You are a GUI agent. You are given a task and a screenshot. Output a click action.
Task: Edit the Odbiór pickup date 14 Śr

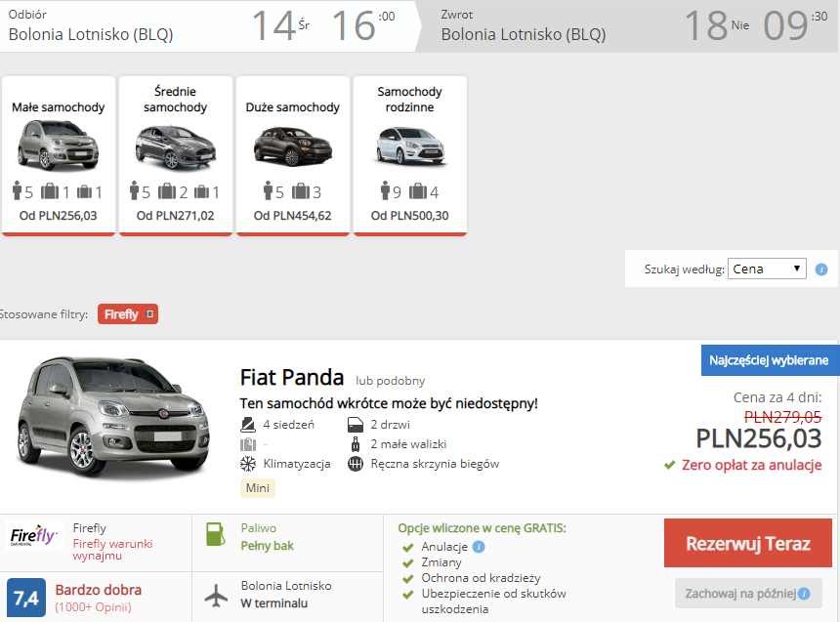(x=280, y=25)
